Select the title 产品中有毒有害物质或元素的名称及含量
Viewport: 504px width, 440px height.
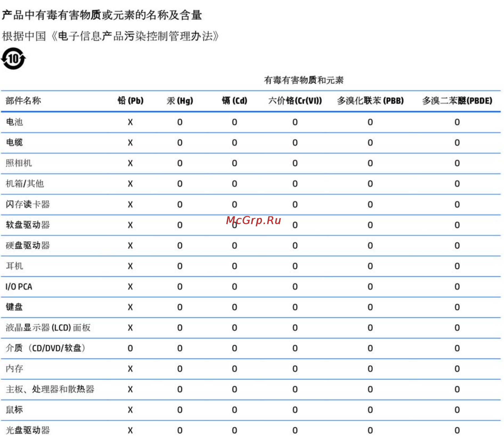tap(102, 15)
